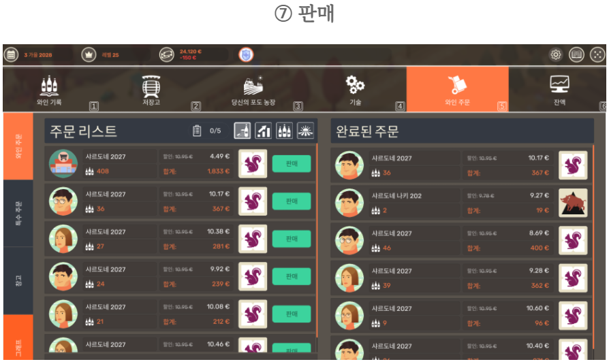Switch to the 저장고 barrel tab
This screenshot has width=609, height=364.
click(151, 90)
